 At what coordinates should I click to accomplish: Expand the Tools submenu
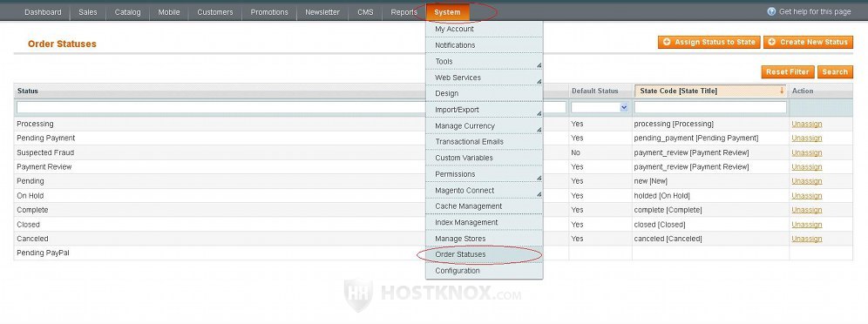[x=539, y=65]
